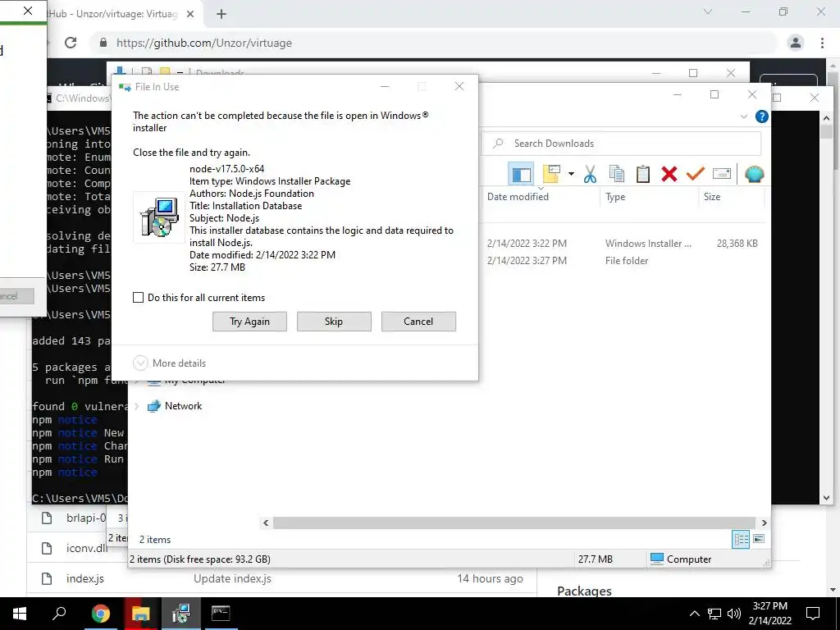
Task: Close the GitHub Unzor/virtuage tab
Action: [190, 14]
